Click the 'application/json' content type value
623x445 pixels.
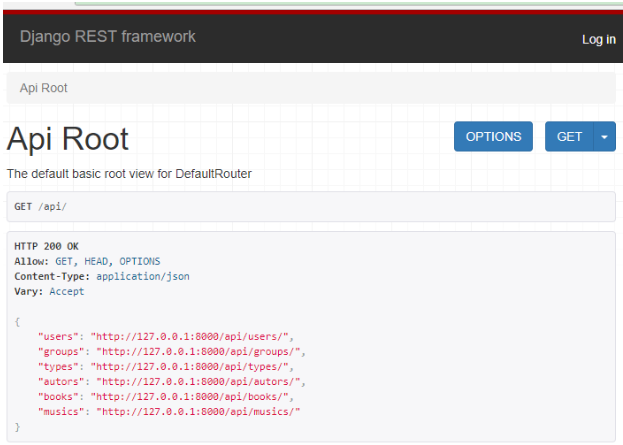143,277
